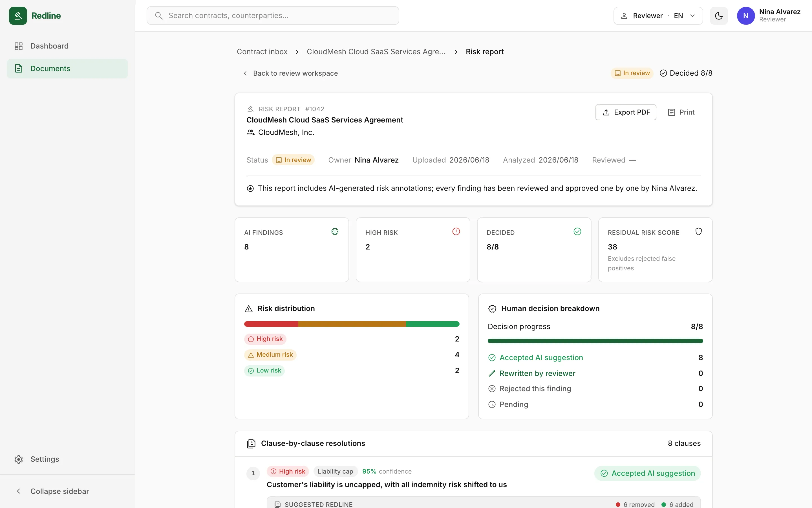The image size is (812, 508).
Task: Open CloudMesh Cloud SaaS Services Agre... breadcrumb
Action: tap(376, 52)
